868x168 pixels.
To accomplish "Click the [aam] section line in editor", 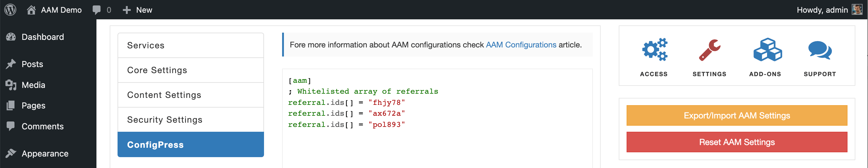I will [300, 80].
